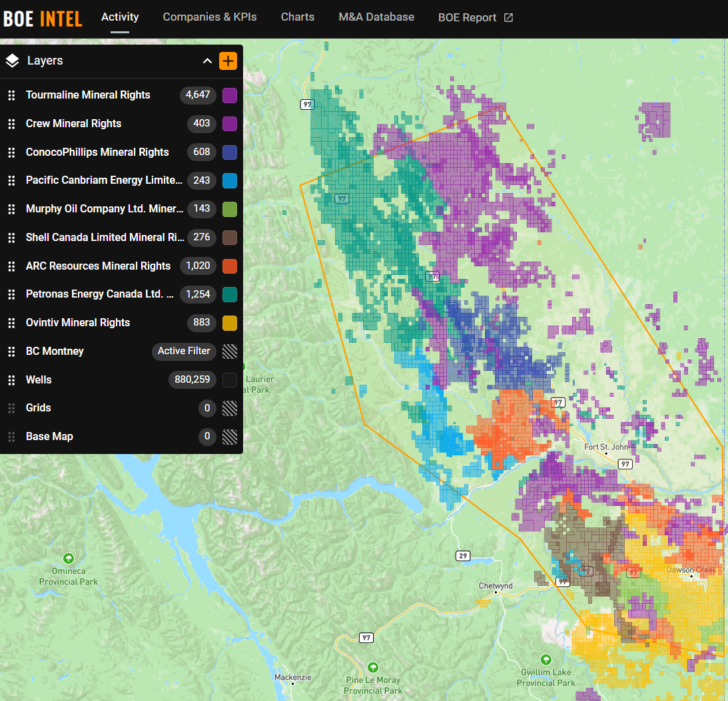Image resolution: width=728 pixels, height=701 pixels.
Task: Click Wells count badge 880,259
Action: click(192, 379)
